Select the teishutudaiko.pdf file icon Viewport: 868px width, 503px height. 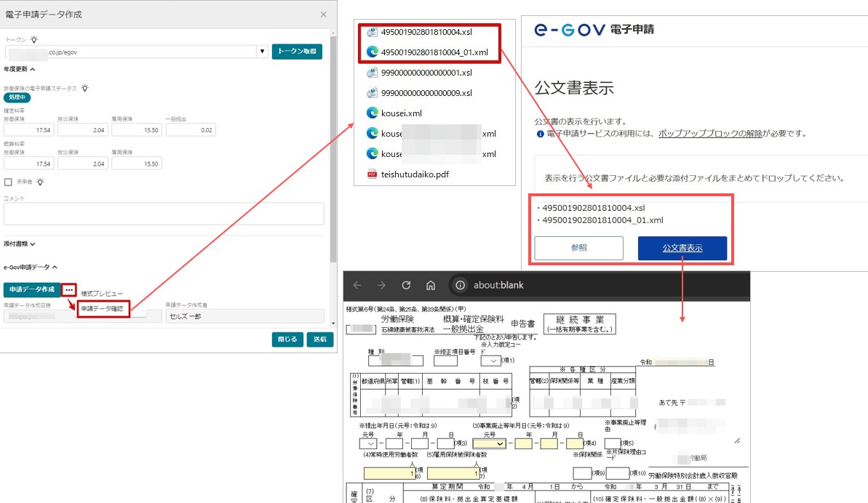(x=372, y=174)
